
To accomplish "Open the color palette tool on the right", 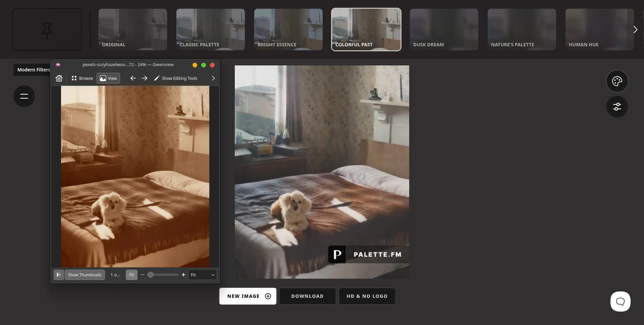I will point(617,81).
